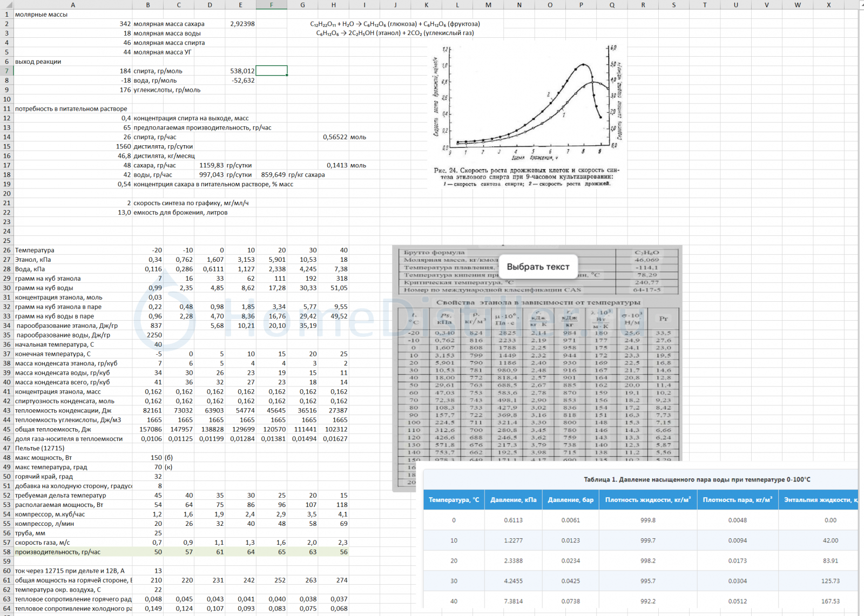
Task: Click "Давление, кПа" column header
Action: coord(513,500)
